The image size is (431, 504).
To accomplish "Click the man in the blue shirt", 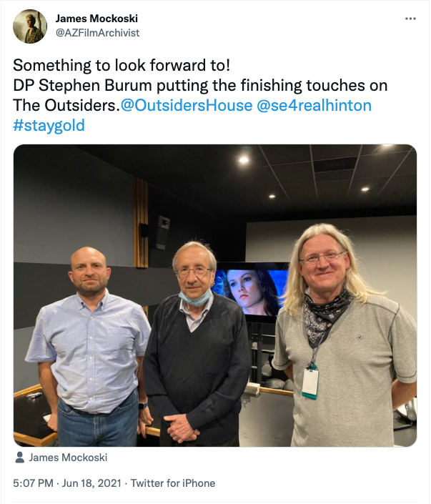I will (89, 347).
